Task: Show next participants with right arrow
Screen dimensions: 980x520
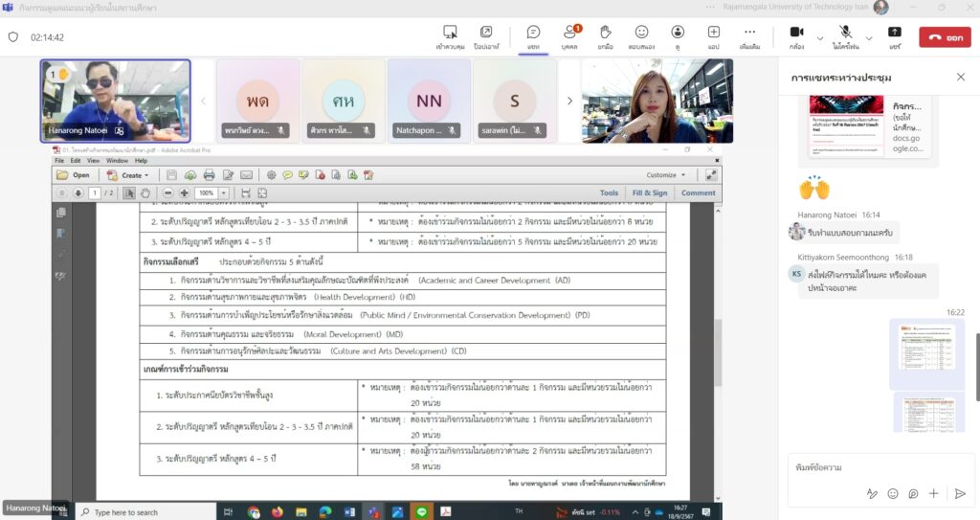Action: click(x=570, y=101)
